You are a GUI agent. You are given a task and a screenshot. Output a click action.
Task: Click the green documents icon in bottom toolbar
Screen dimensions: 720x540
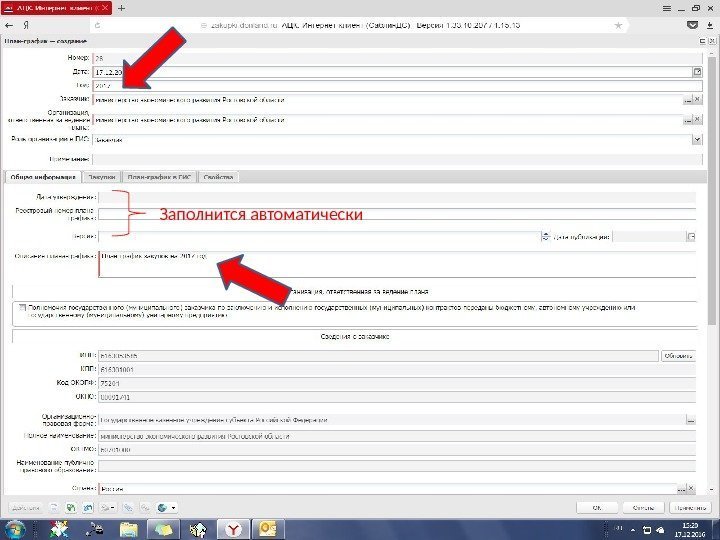[x=71, y=508]
